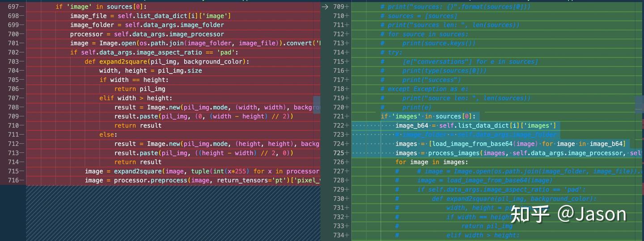This screenshot has height=241, width=644.
Task: Click the "# except Exception as e:" comment
Action: (424, 89)
